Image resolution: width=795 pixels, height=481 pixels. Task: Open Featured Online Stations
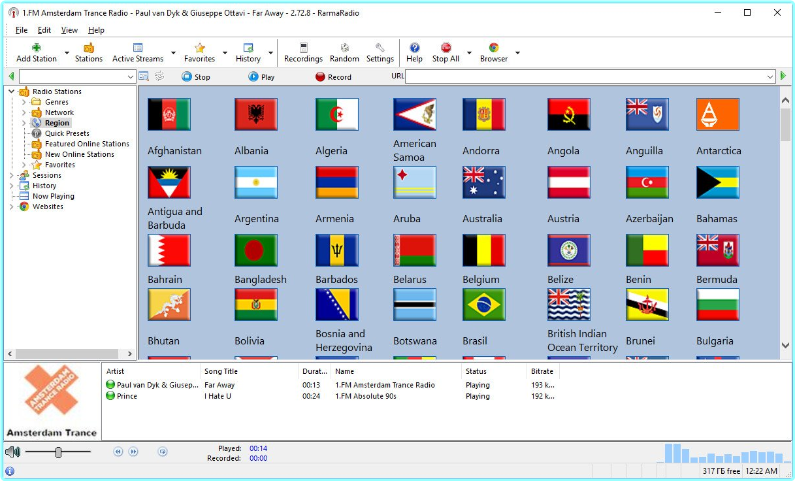click(x=87, y=144)
